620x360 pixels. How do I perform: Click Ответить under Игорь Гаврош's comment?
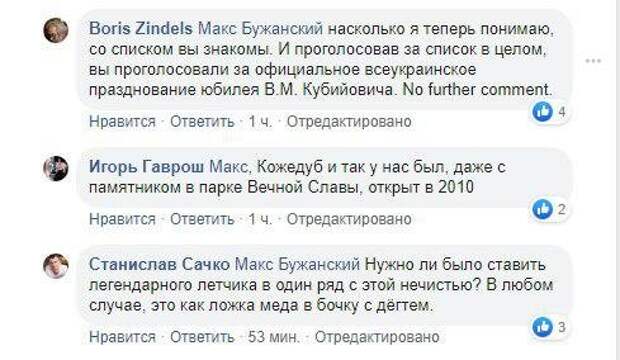coord(202,219)
